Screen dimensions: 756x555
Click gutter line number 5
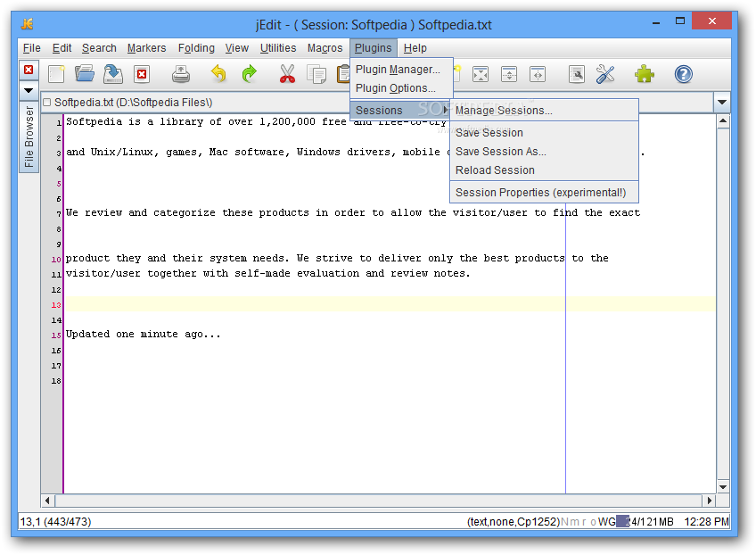pyautogui.click(x=59, y=184)
